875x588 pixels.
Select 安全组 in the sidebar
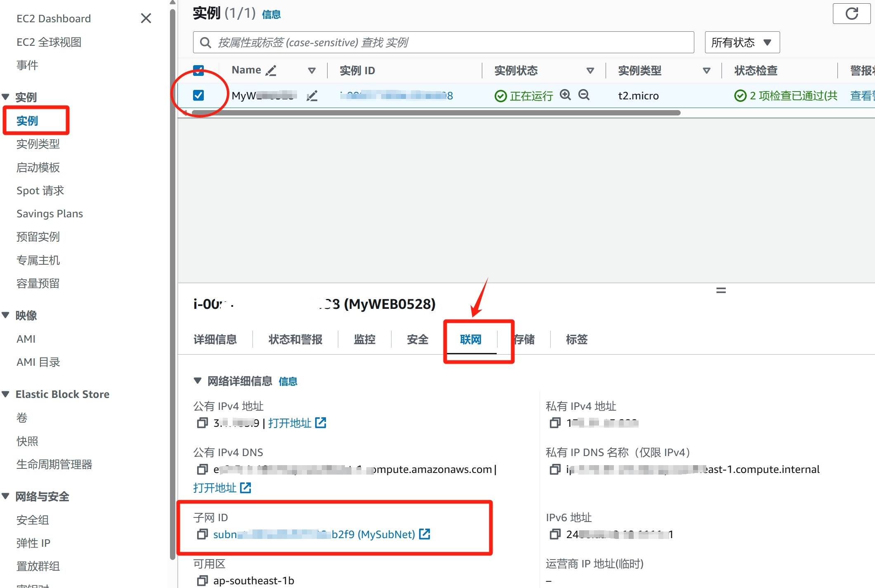click(33, 520)
